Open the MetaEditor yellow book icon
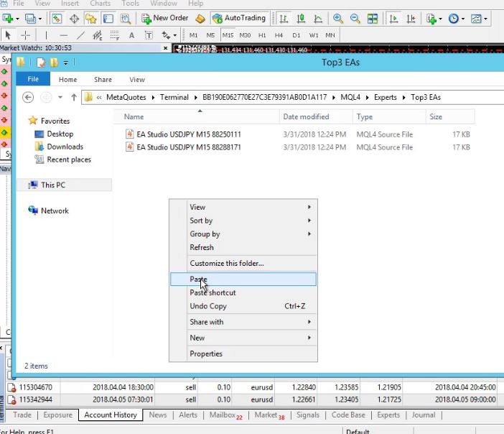 (200, 19)
